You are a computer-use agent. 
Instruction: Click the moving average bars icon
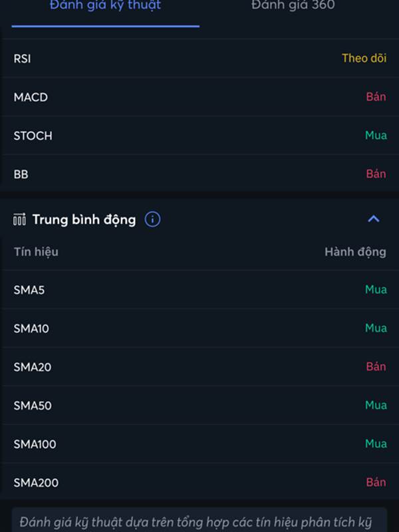click(x=19, y=219)
